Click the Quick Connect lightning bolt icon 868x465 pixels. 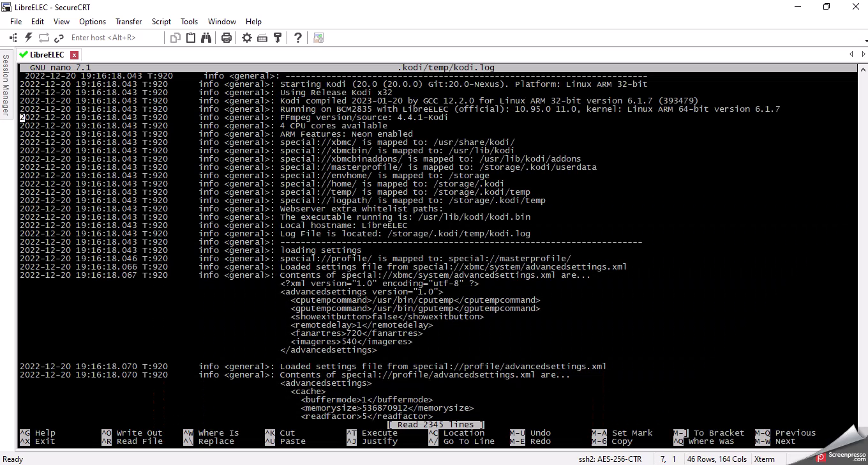pyautogui.click(x=28, y=38)
